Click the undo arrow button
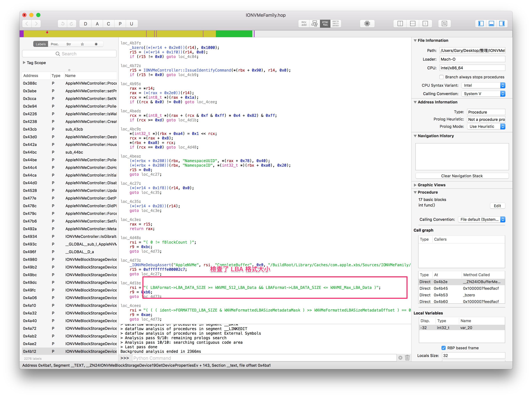Screen dimensions: 532x397 point(62,24)
